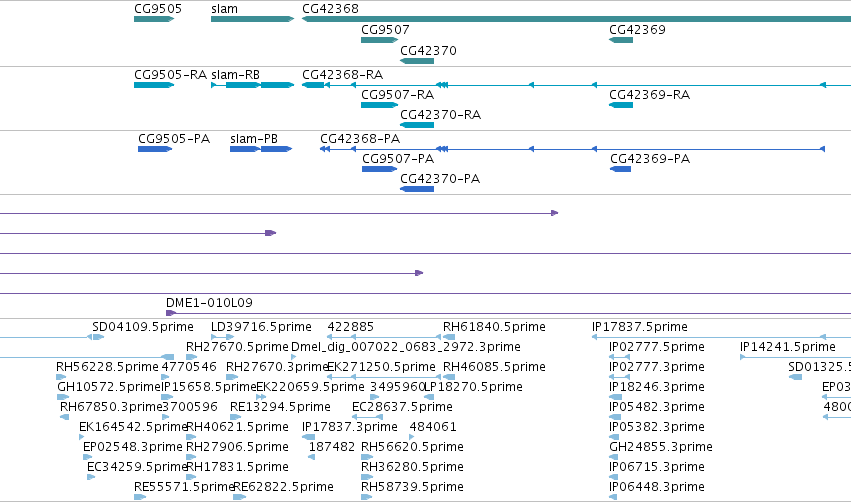Click the 3495960 feature label
The width and height of the screenshot is (851, 502).
[x=397, y=386]
